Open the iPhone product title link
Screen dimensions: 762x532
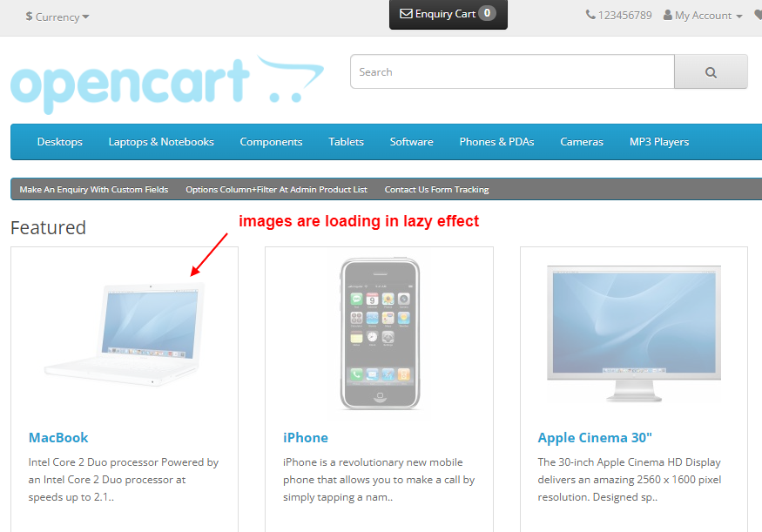305,438
